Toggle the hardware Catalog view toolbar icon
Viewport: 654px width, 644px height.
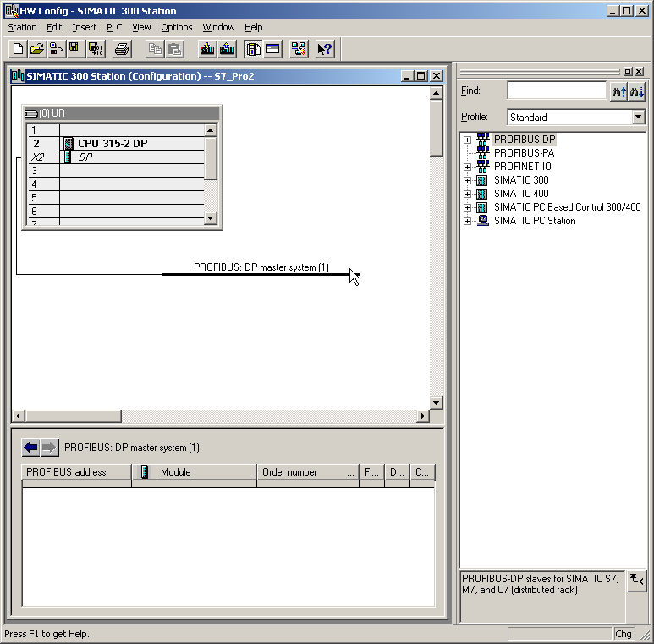pos(253,49)
